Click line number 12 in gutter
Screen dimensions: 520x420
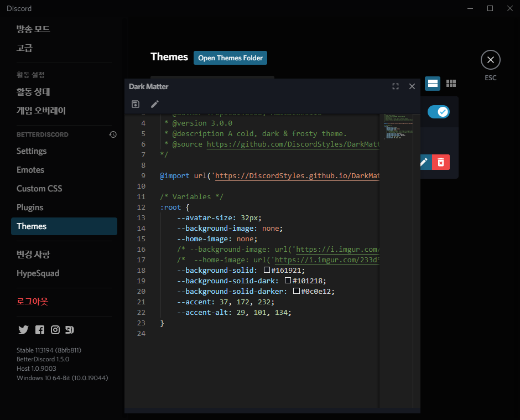point(141,208)
